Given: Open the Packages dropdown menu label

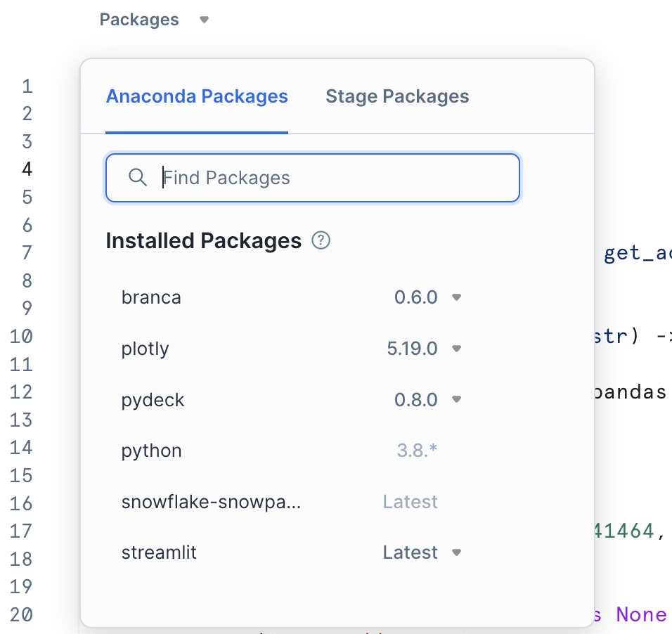Looking at the screenshot, I should [x=139, y=20].
